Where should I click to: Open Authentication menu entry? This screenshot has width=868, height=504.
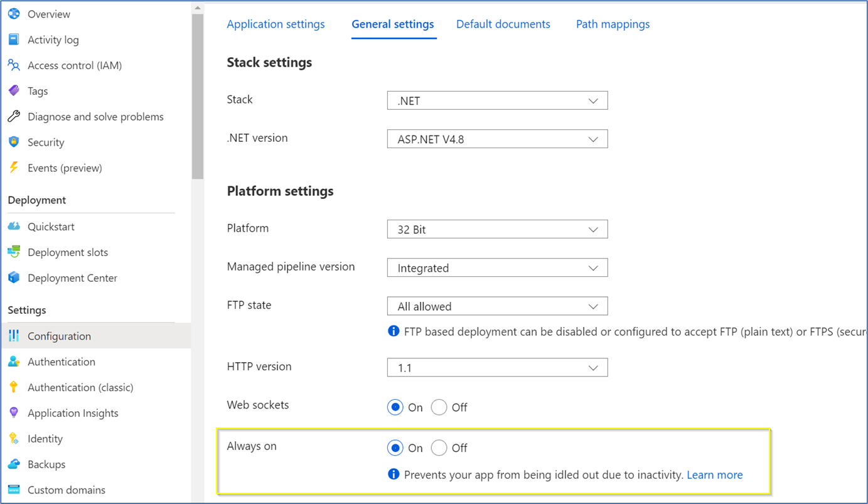(x=62, y=362)
